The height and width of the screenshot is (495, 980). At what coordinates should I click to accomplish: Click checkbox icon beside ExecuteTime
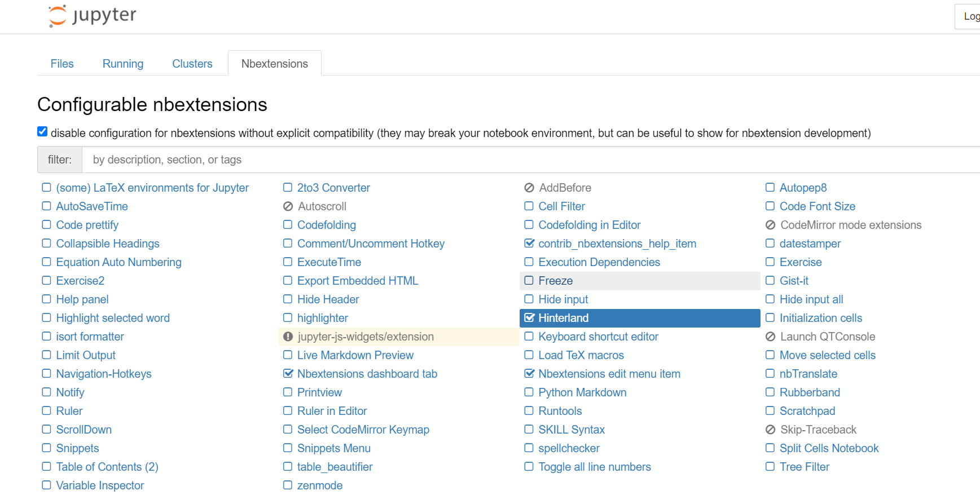coord(288,262)
